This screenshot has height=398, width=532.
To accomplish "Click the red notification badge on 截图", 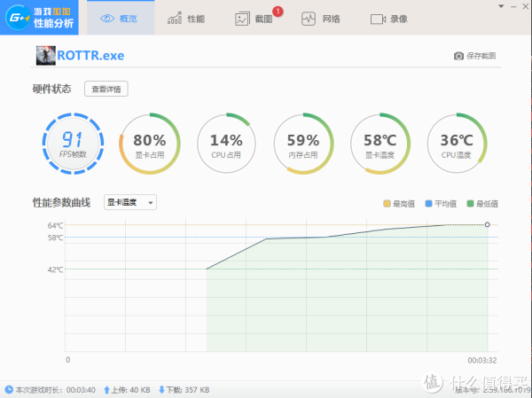I will click(278, 12).
